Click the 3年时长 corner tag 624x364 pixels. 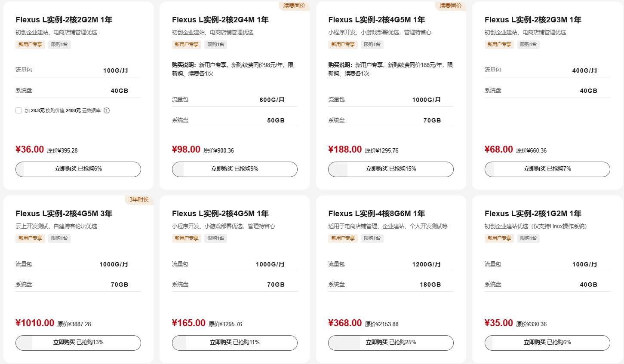[x=138, y=200]
